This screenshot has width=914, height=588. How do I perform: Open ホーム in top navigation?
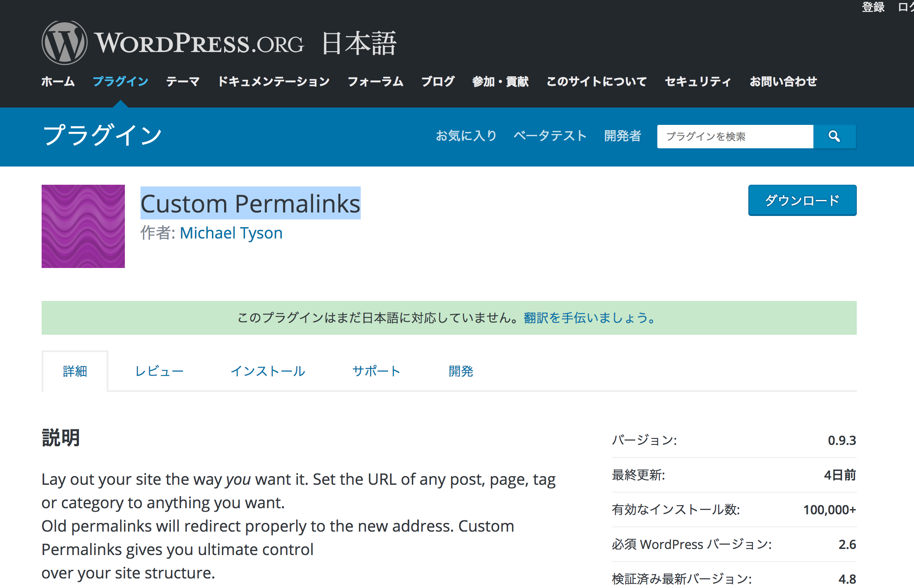pyautogui.click(x=58, y=82)
